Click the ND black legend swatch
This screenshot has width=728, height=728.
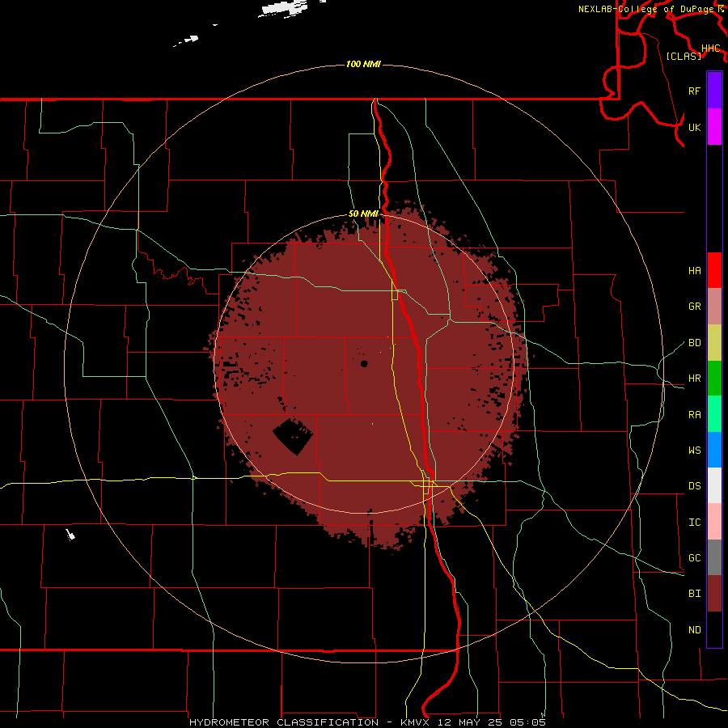pyautogui.click(x=714, y=629)
